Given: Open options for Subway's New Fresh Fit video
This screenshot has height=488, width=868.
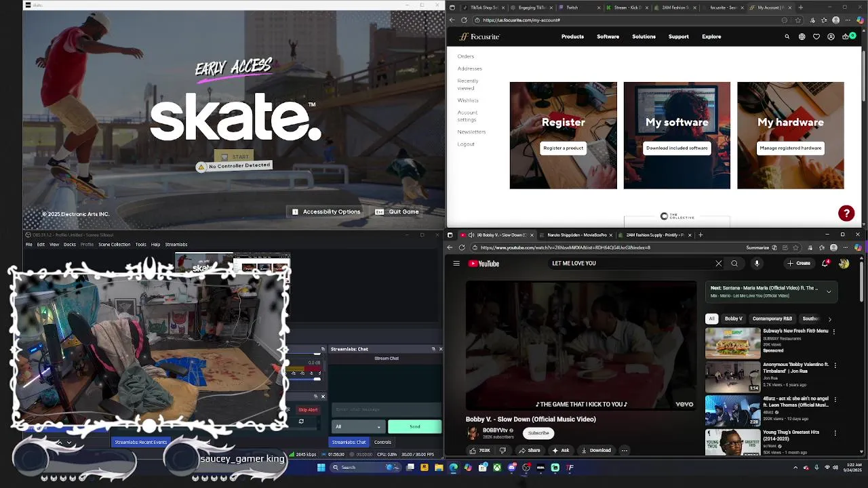Looking at the screenshot, I should 834,331.
